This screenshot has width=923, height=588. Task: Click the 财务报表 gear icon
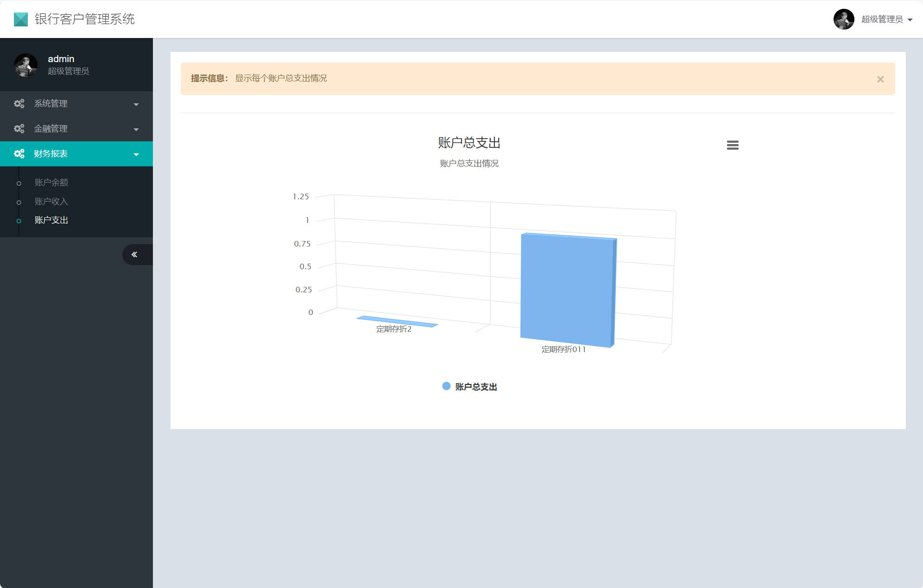[x=19, y=153]
